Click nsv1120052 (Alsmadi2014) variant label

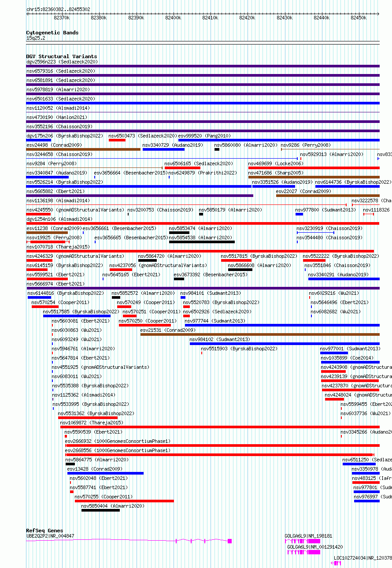(x=58, y=108)
